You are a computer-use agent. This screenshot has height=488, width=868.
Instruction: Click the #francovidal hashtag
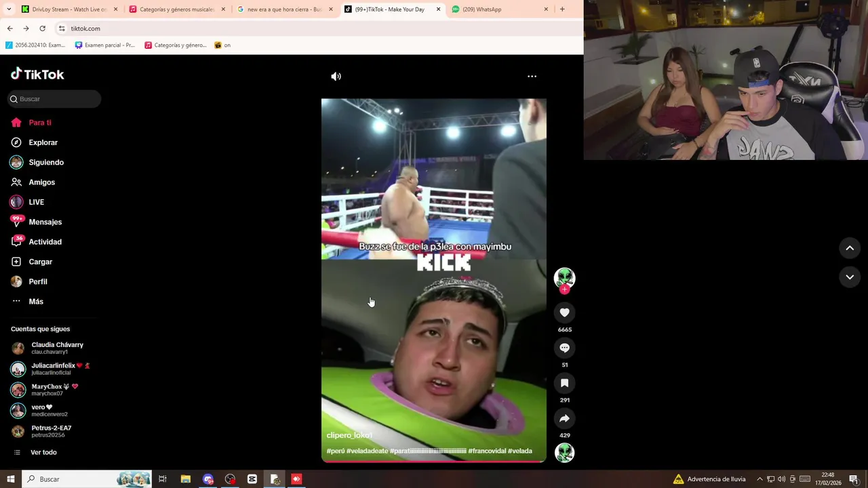tap(487, 451)
